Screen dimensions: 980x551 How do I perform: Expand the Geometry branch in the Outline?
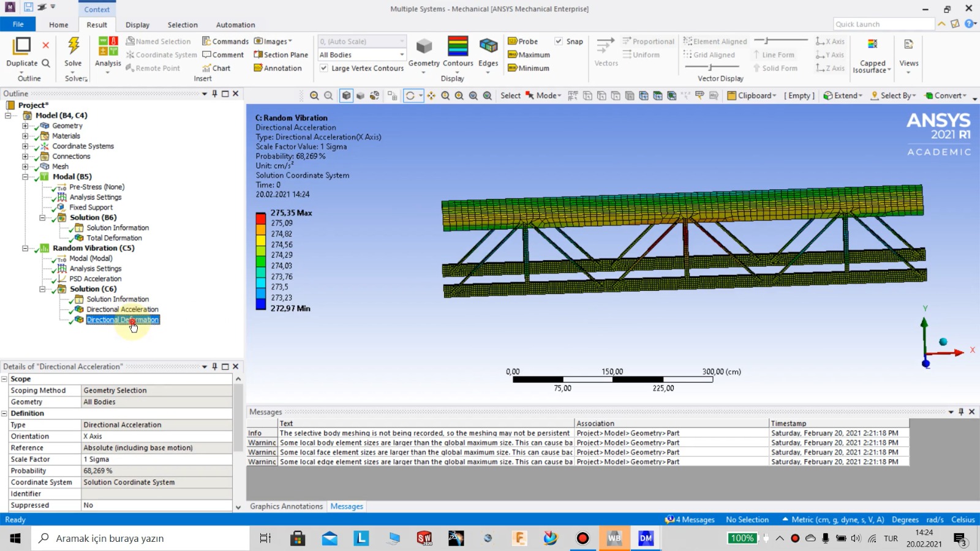(x=24, y=126)
